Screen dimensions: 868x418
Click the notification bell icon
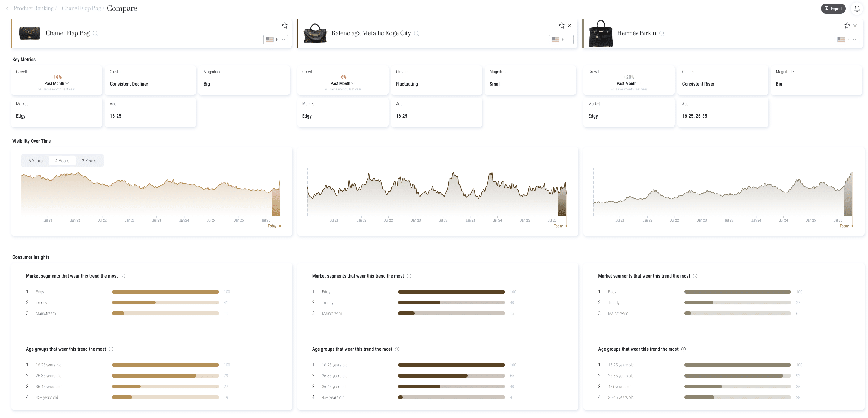pos(857,9)
